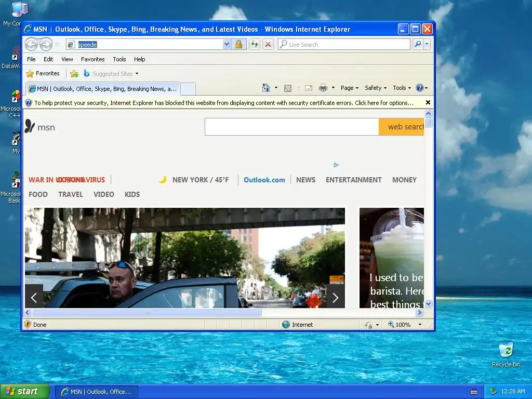Open the KIDS section link
Screen dimensions: 532x399
(x=132, y=194)
